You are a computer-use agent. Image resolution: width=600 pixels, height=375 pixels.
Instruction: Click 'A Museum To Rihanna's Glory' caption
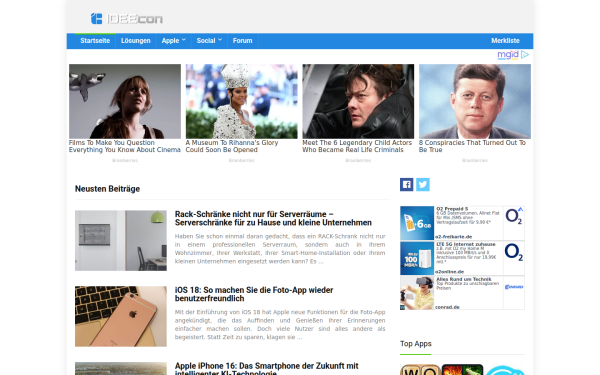[232, 146]
